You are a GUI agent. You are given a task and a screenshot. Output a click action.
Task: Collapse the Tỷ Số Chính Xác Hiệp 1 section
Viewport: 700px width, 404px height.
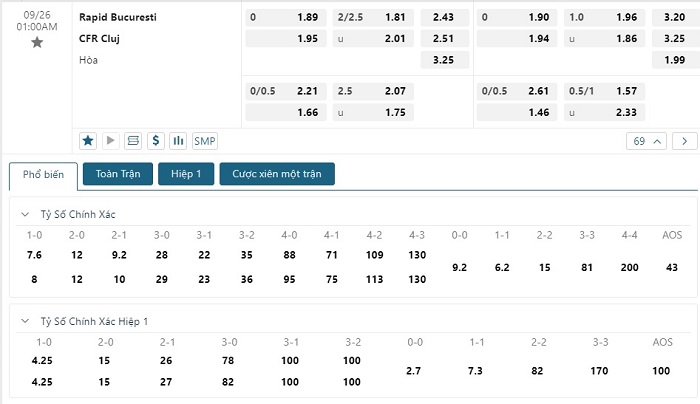25,321
